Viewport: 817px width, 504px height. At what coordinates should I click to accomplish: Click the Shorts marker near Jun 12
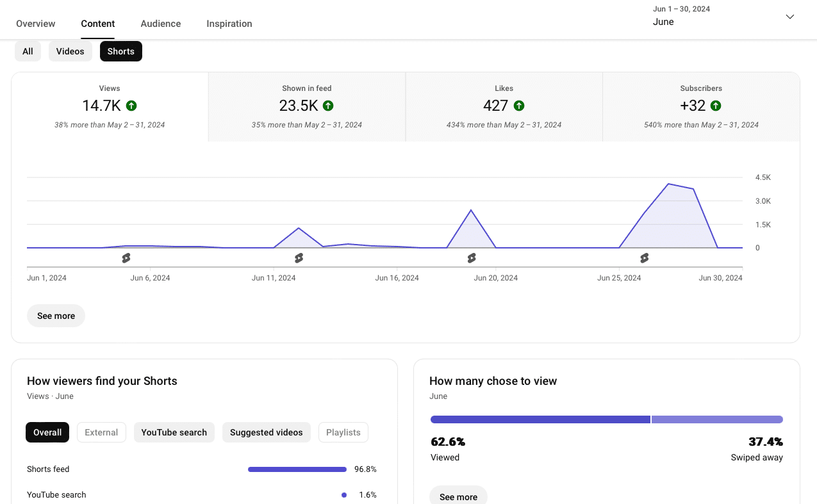(x=299, y=258)
